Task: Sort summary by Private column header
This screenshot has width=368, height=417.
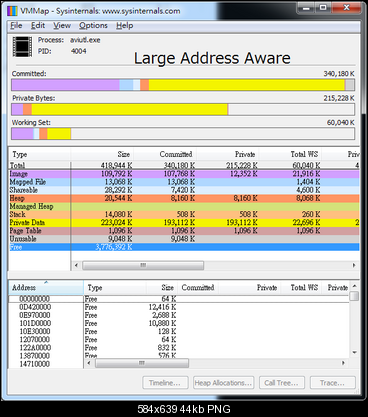Action: pyautogui.click(x=227, y=154)
